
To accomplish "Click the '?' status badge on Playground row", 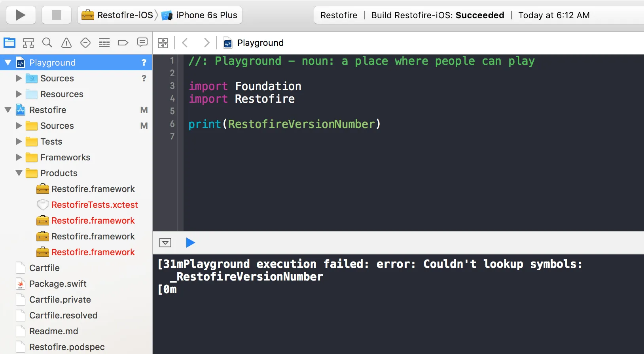I will point(144,62).
